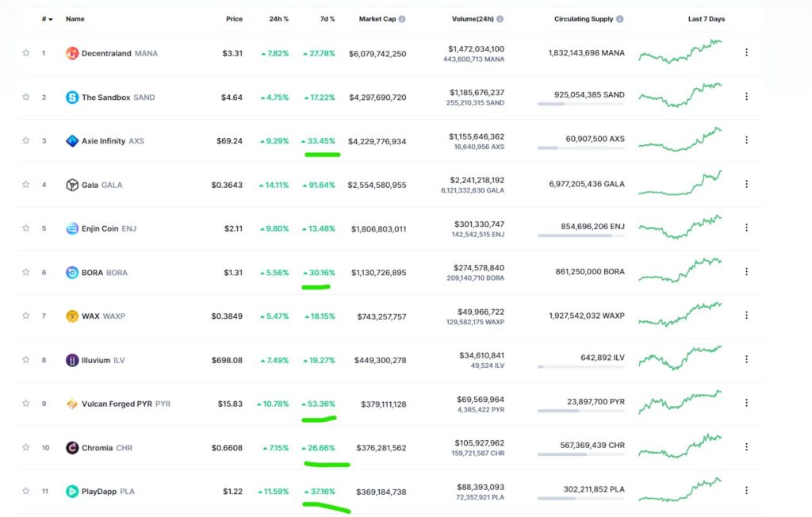Click the SAND circulating supply progress bar
This screenshot has height=517, width=812.
point(580,104)
